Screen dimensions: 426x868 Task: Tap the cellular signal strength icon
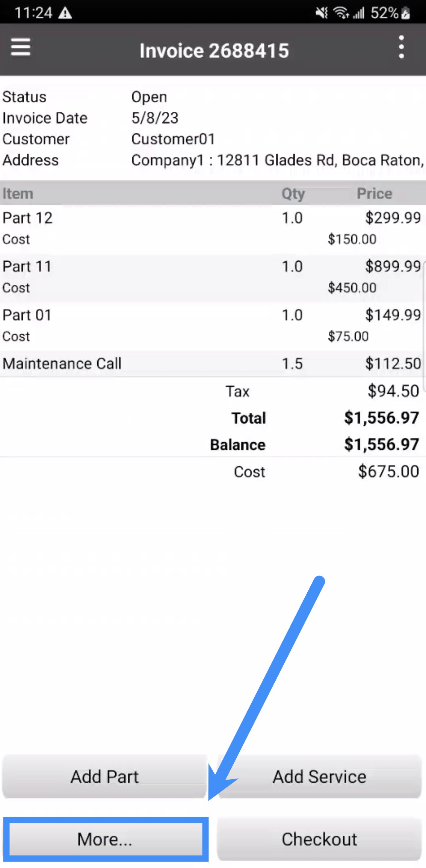coord(359,14)
